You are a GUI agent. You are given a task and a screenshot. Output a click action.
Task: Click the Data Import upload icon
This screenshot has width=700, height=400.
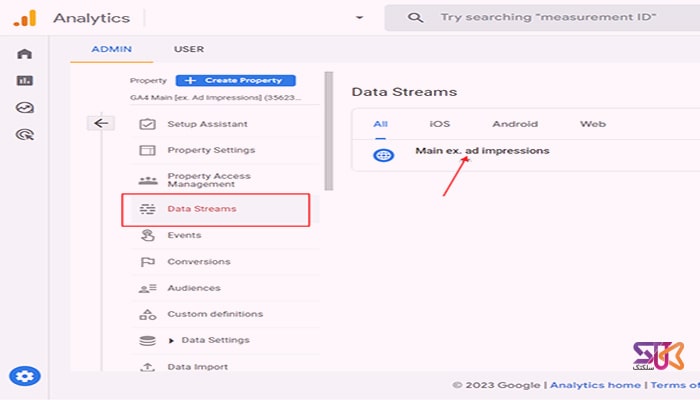point(147,367)
